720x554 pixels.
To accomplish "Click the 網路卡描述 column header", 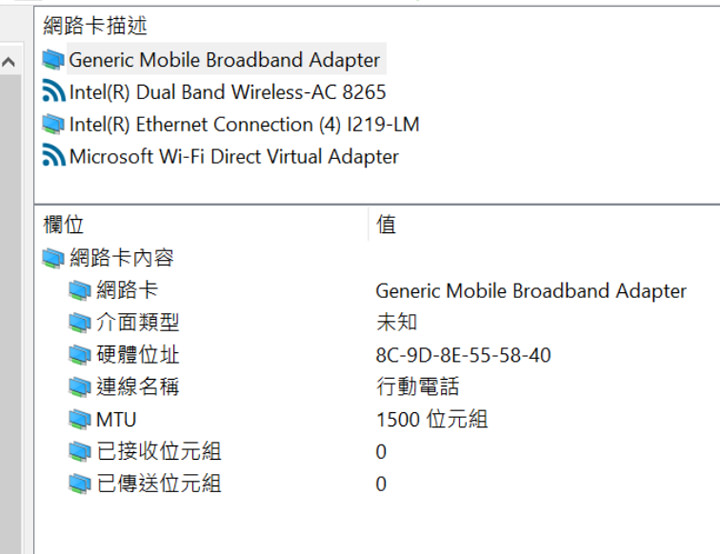I will pos(95,27).
